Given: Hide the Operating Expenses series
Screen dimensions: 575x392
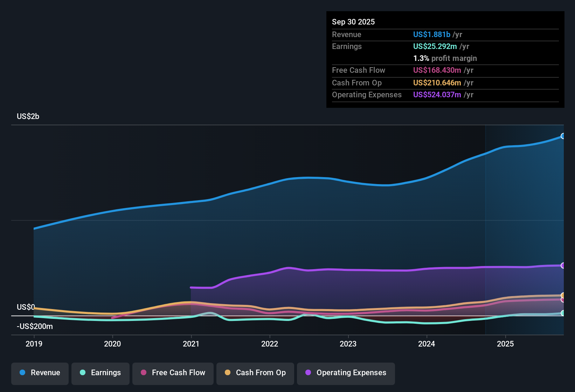Looking at the screenshot, I should click(x=346, y=373).
